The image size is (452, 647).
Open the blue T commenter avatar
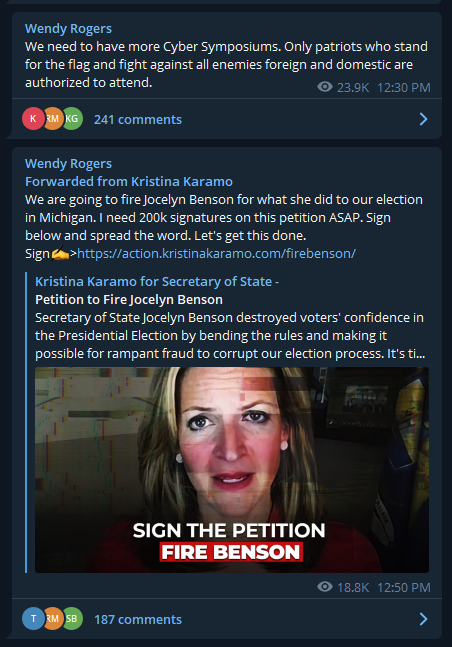pos(33,619)
